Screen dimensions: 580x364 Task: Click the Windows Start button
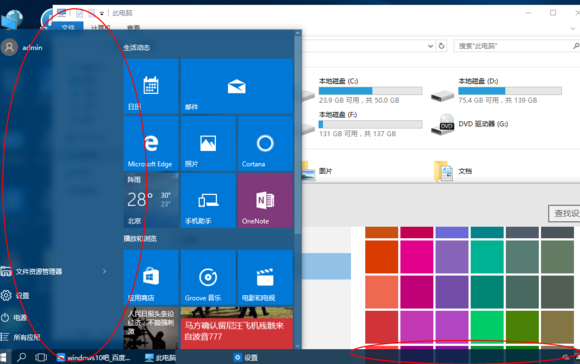pos(4,357)
